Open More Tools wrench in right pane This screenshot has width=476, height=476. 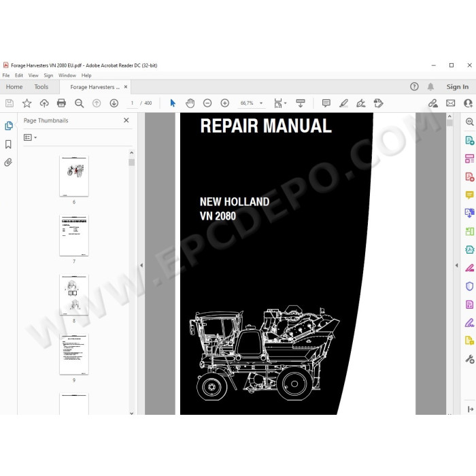(469, 359)
